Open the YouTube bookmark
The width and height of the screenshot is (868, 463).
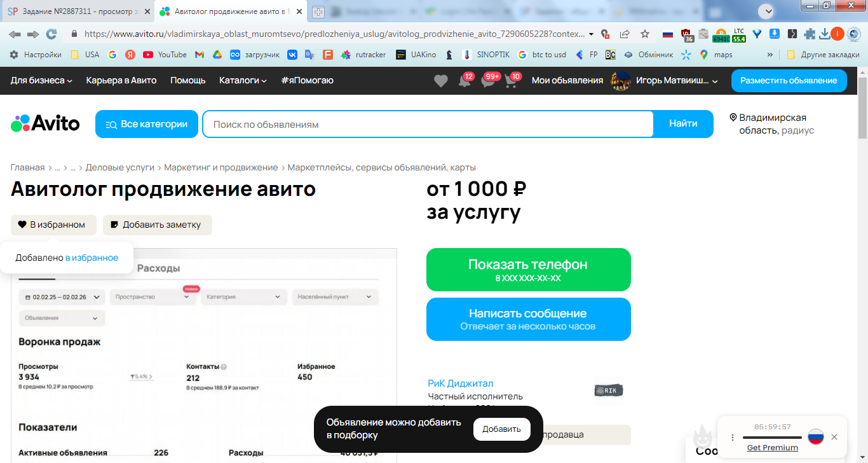point(165,55)
